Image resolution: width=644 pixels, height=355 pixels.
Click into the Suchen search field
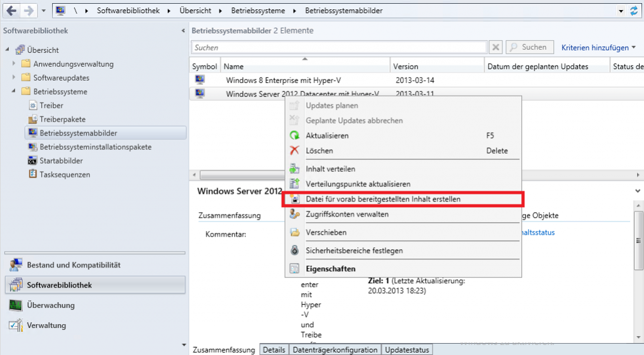tap(338, 47)
